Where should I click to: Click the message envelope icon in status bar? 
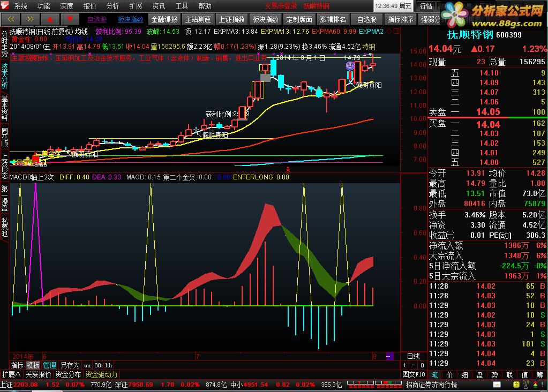click(497, 385)
